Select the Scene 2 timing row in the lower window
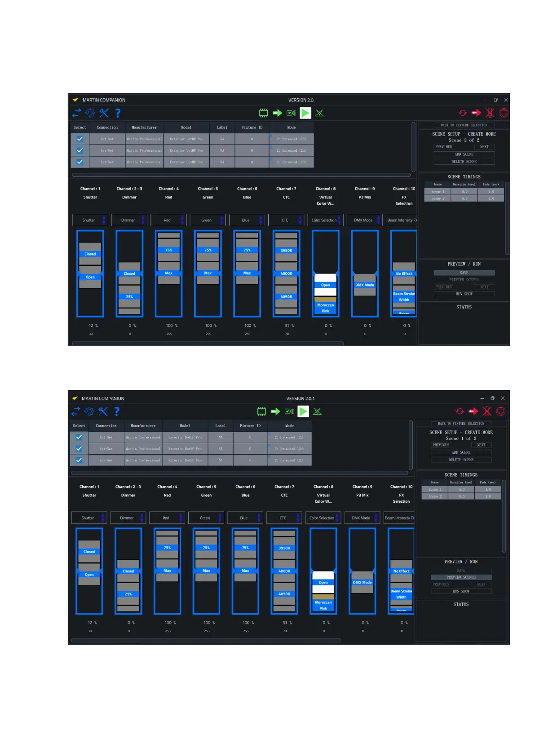535x756 pixels. point(461,497)
